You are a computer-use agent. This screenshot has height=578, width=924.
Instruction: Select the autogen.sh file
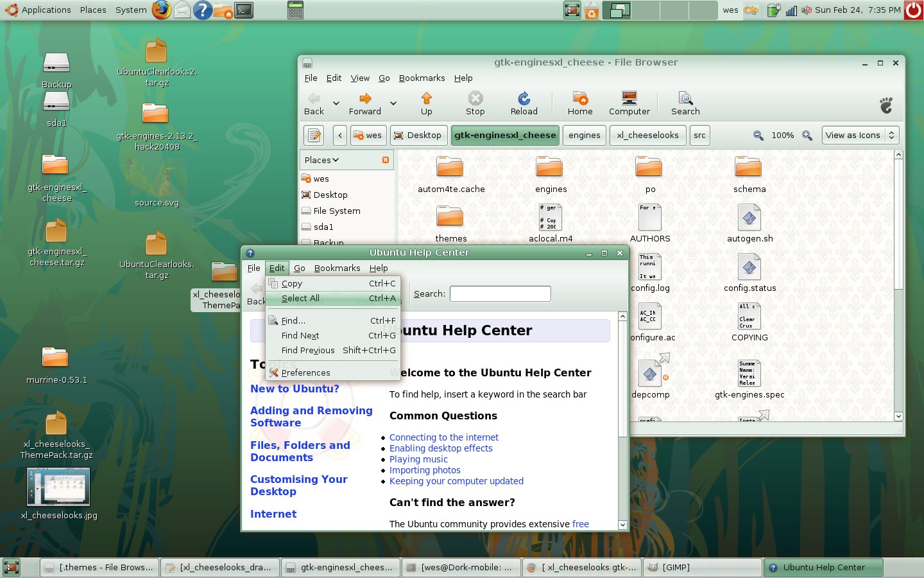pyautogui.click(x=749, y=223)
